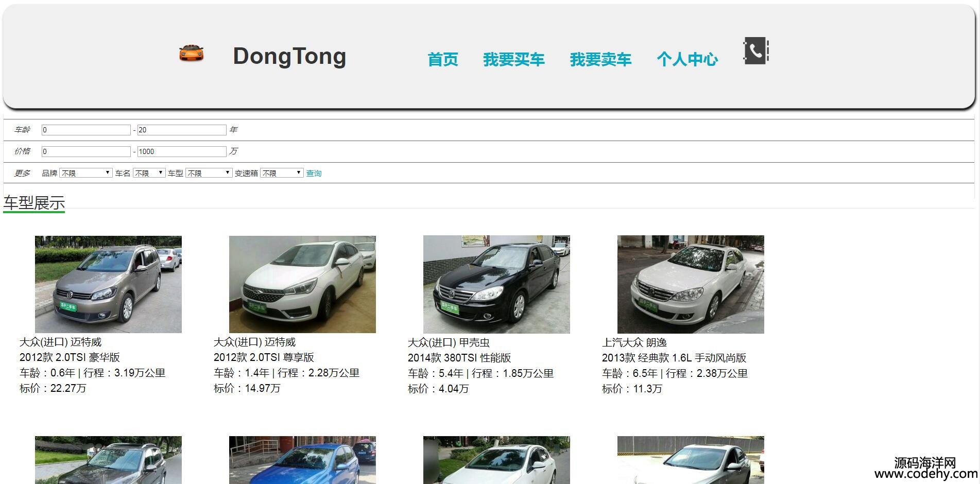Viewport: 980px width, 484px height.
Task: Click the 标价：22.27万 price text
Action: click(53, 388)
